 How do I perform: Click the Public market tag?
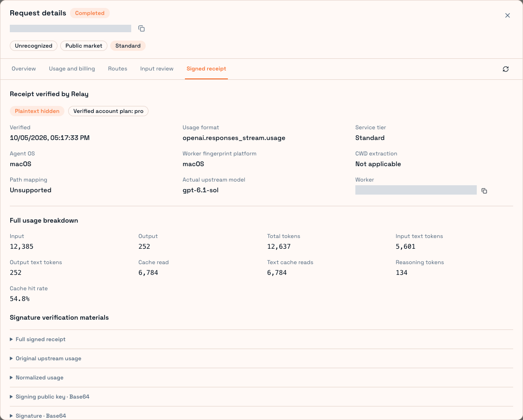84,46
